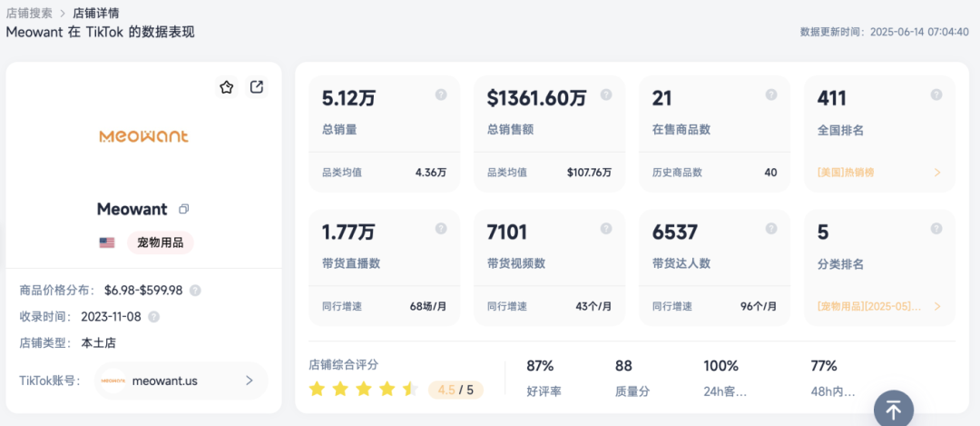Click the 88 质量分 figure

[623, 366]
